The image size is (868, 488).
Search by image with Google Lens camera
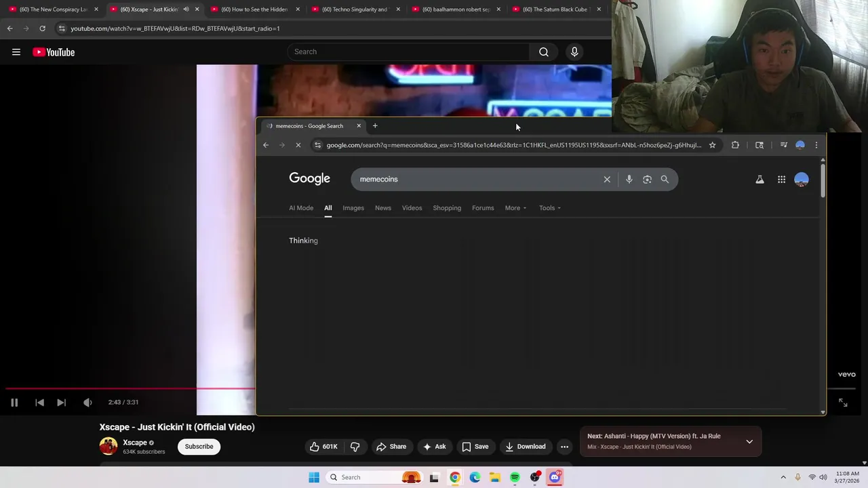[647, 180]
